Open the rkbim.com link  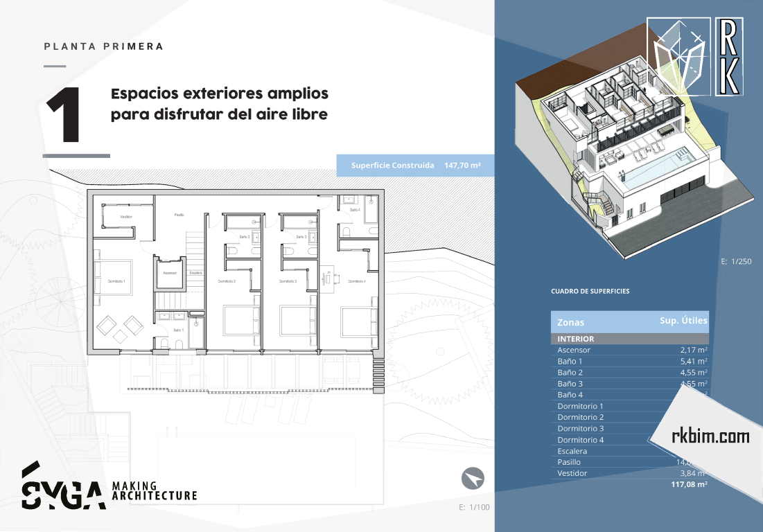pos(710,436)
